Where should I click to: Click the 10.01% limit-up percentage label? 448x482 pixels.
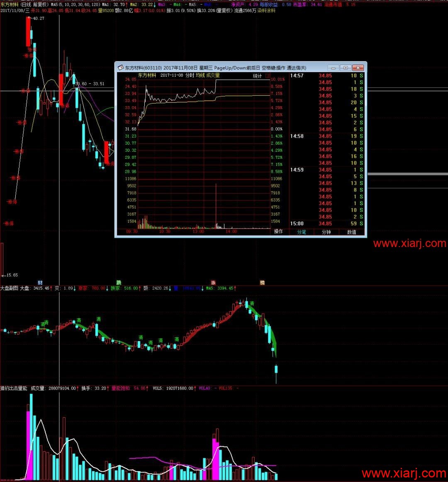[278, 79]
